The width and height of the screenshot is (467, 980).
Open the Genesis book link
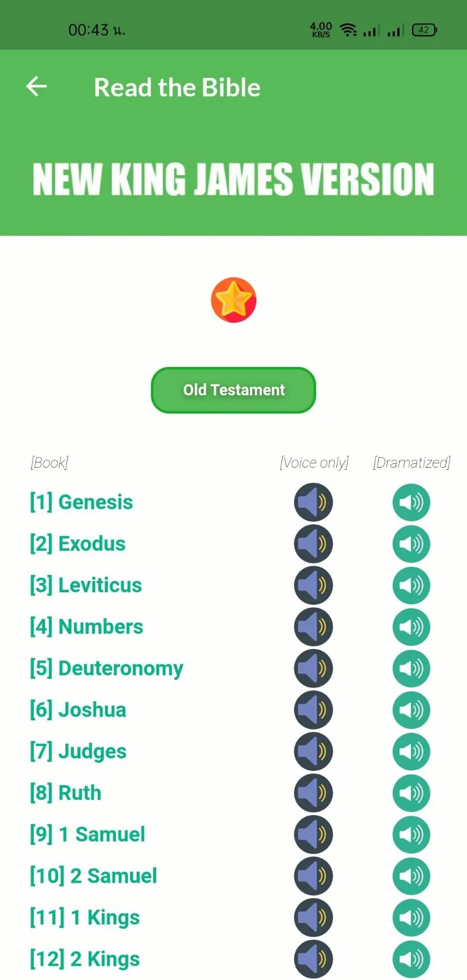pyautogui.click(x=82, y=502)
